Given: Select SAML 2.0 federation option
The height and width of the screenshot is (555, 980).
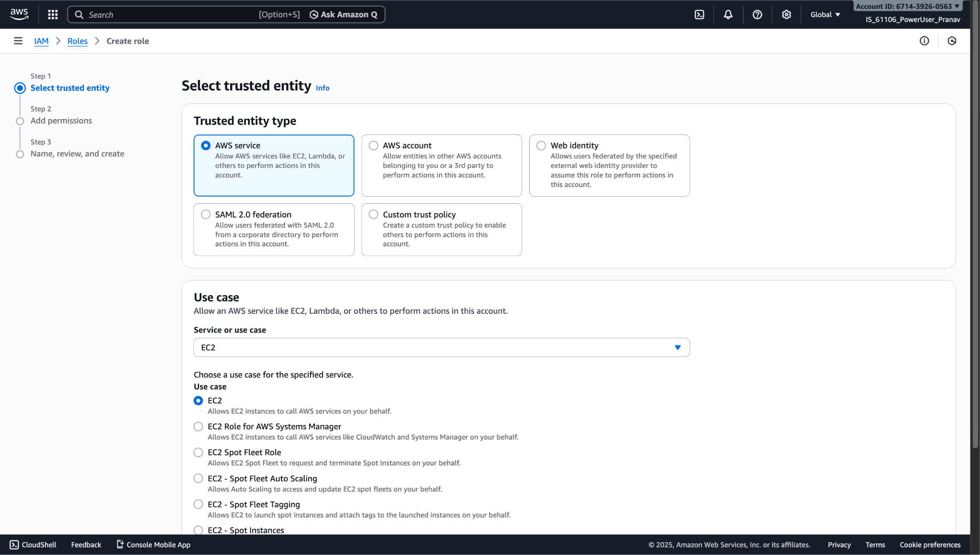Looking at the screenshot, I should click(x=274, y=230).
